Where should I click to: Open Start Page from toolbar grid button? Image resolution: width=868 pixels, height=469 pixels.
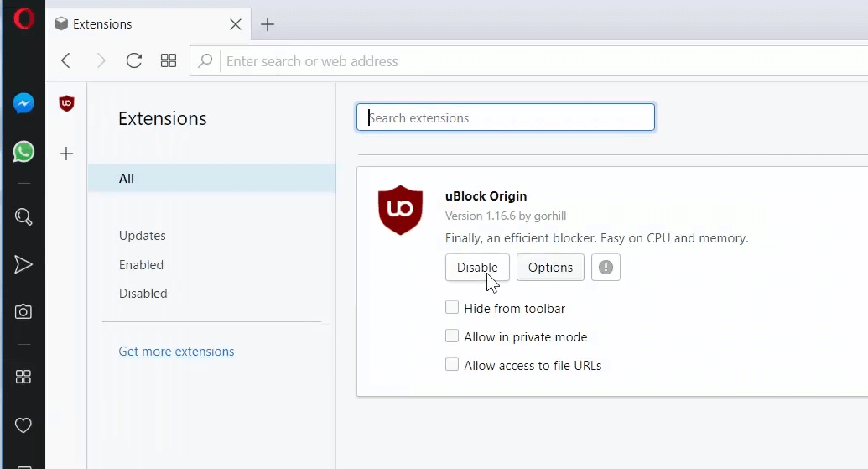click(169, 60)
